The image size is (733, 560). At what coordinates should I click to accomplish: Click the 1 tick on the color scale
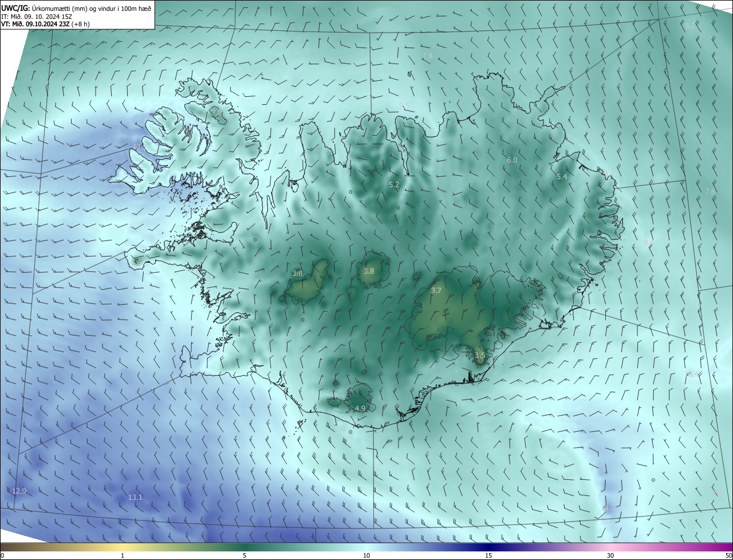pos(123,555)
